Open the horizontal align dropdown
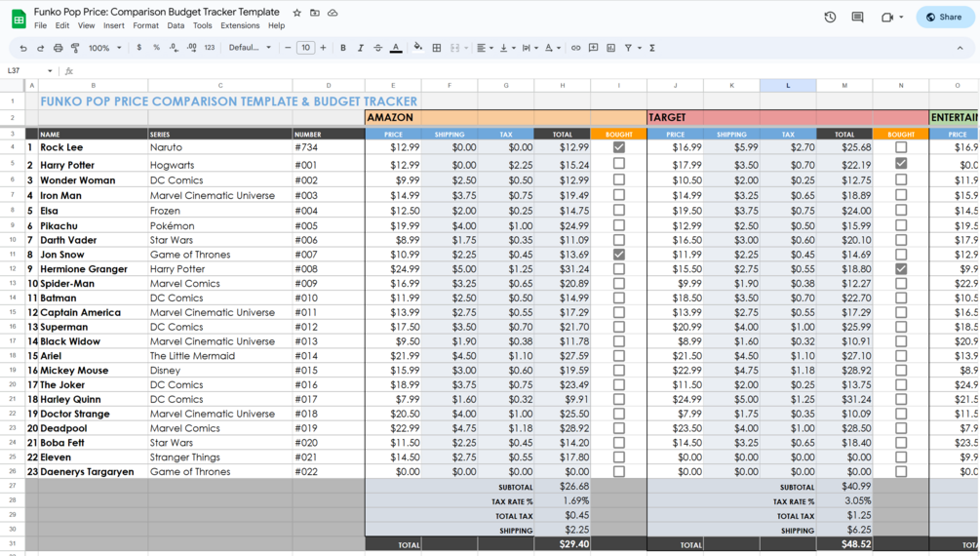 click(x=485, y=48)
